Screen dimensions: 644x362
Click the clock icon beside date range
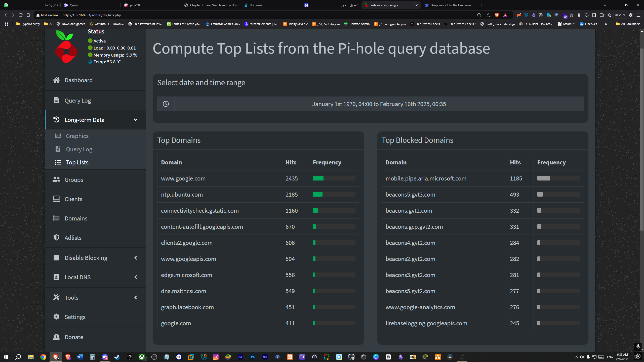pyautogui.click(x=166, y=104)
